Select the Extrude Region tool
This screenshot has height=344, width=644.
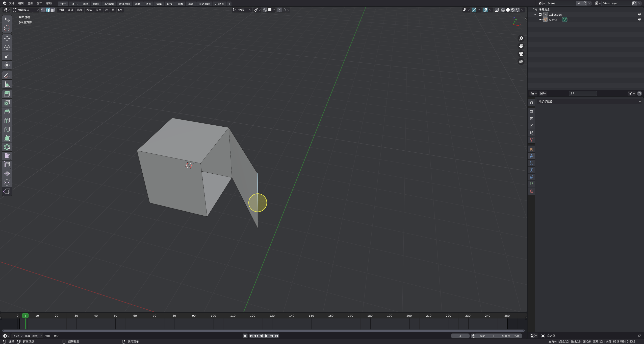tap(7, 94)
